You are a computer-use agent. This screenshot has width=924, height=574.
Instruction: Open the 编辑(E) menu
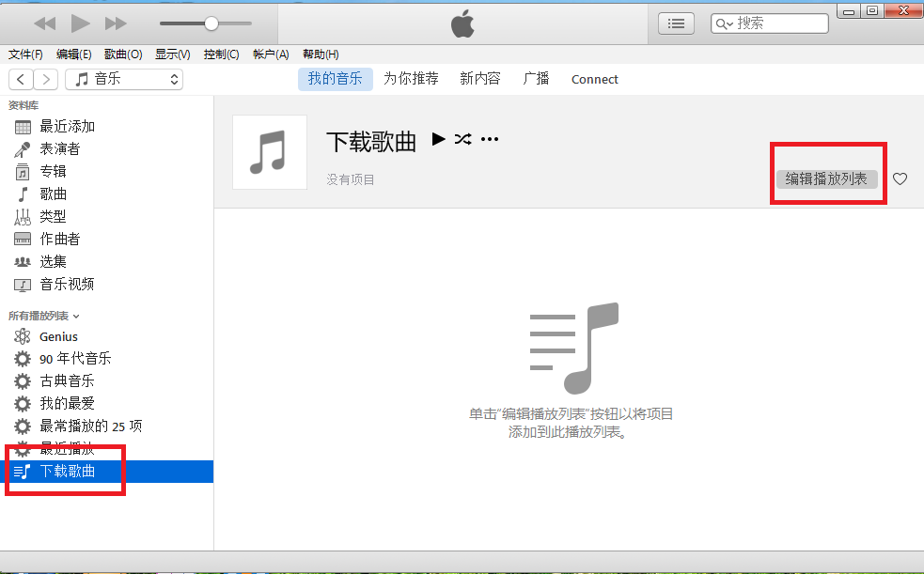point(73,54)
